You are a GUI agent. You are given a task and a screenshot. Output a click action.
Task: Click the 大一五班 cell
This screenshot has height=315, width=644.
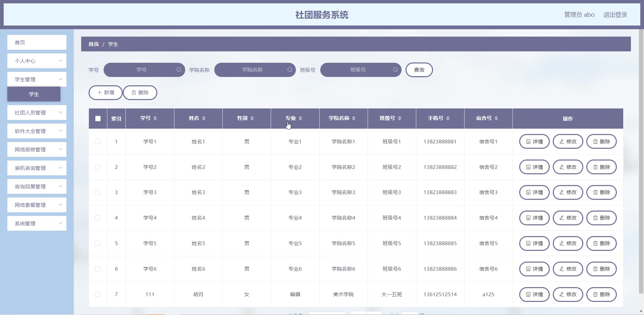(x=392, y=295)
